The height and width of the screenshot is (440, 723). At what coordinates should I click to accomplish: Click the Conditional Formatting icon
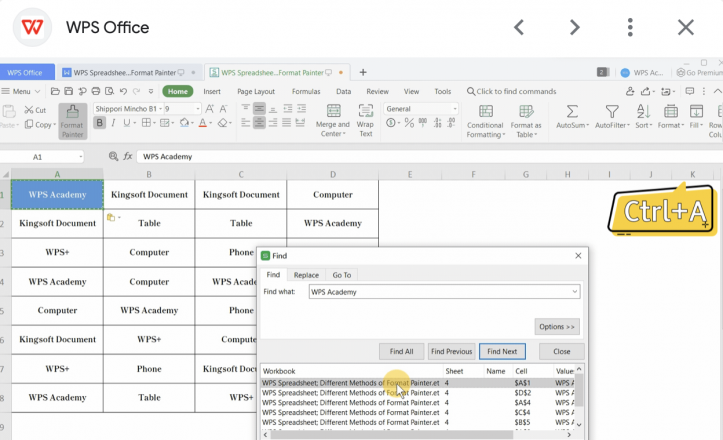point(485,112)
